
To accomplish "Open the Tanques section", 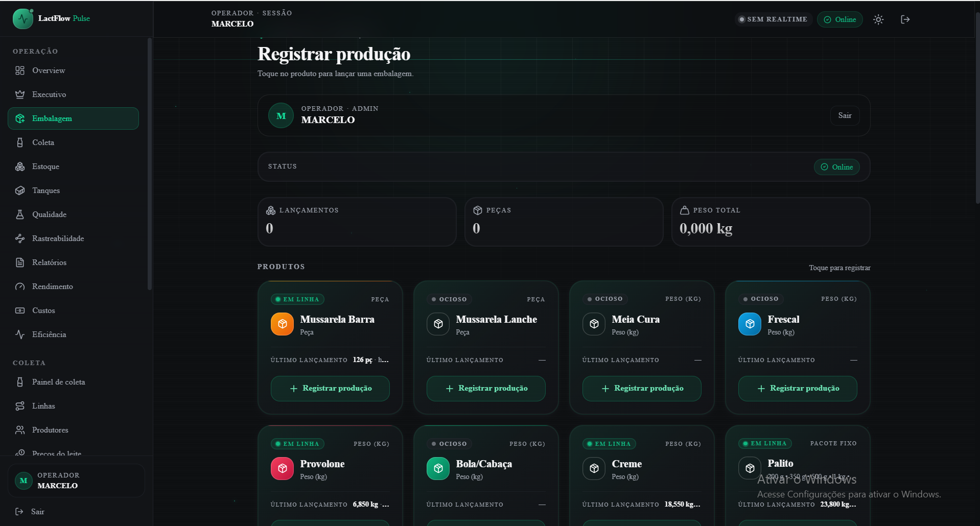I will click(73, 190).
